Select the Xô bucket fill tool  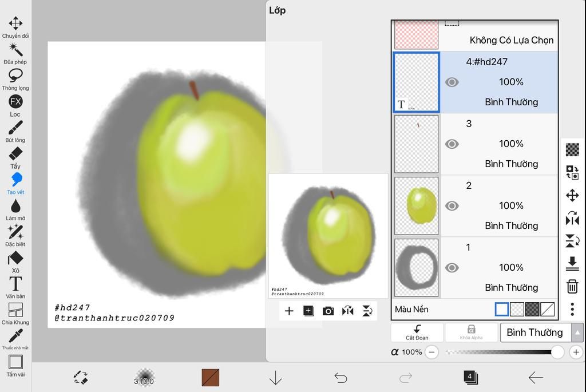click(x=15, y=262)
